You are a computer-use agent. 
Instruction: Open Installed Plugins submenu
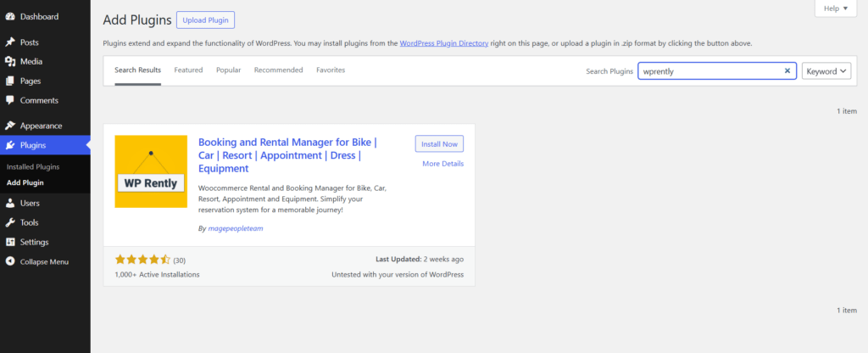tap(33, 167)
